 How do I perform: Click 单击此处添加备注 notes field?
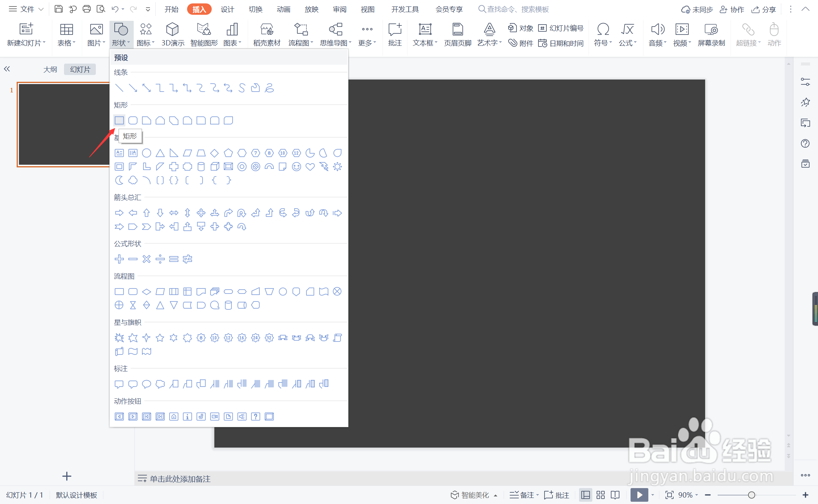point(180,479)
